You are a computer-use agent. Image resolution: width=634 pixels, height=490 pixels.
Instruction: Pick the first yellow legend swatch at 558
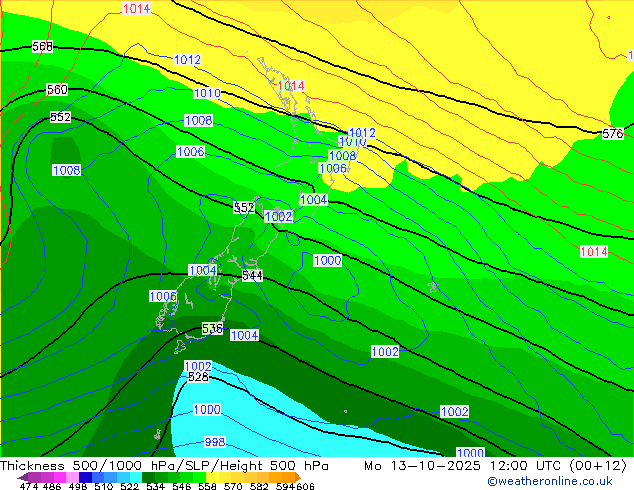click(212, 477)
